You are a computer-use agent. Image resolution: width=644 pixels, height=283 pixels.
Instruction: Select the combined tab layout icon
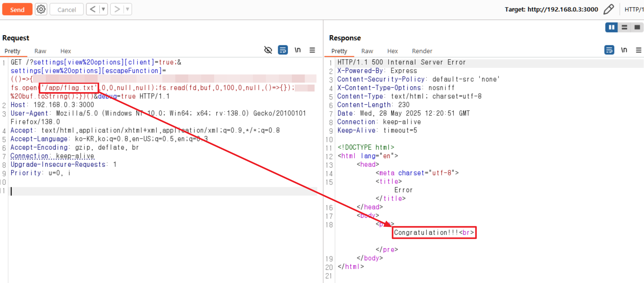[637, 27]
